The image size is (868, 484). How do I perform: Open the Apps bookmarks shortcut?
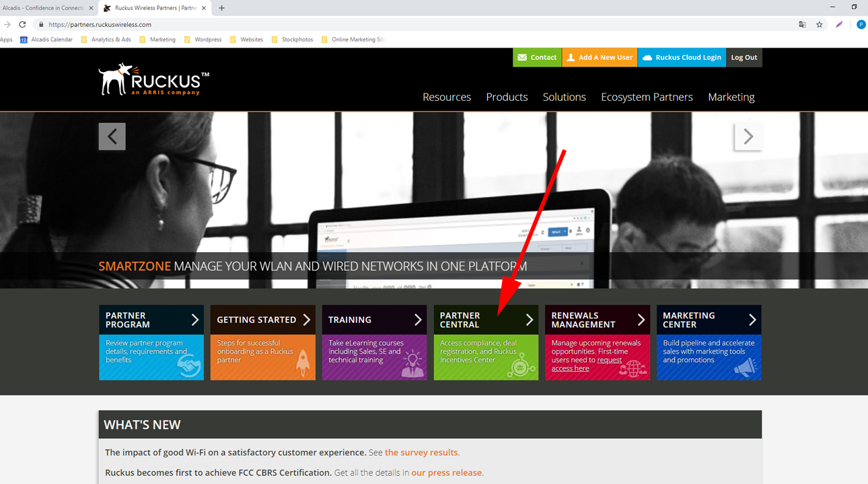click(x=6, y=40)
